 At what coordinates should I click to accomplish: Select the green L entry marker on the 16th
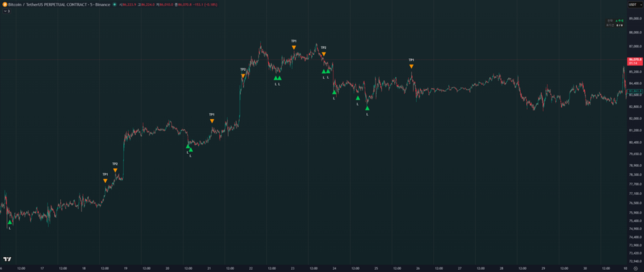[10, 222]
